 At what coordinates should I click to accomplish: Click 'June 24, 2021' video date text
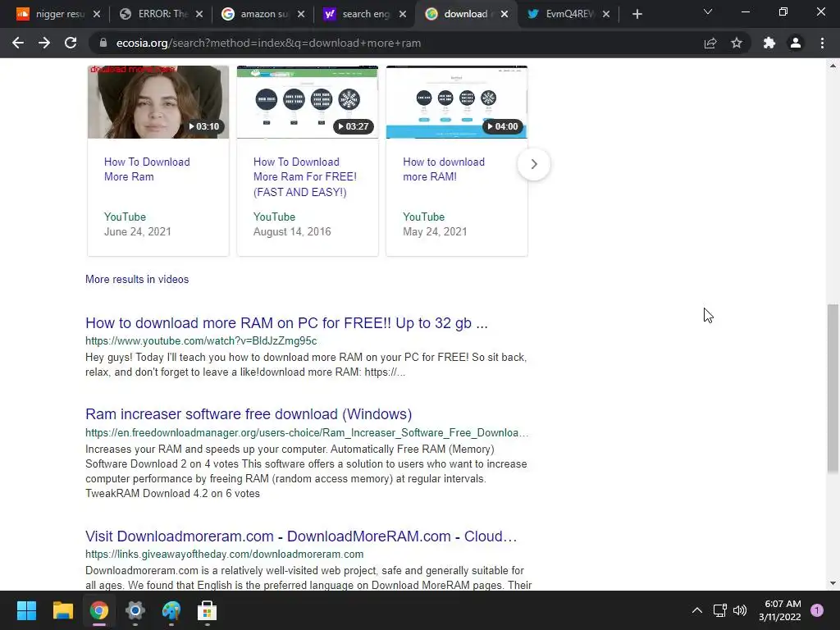coord(138,231)
